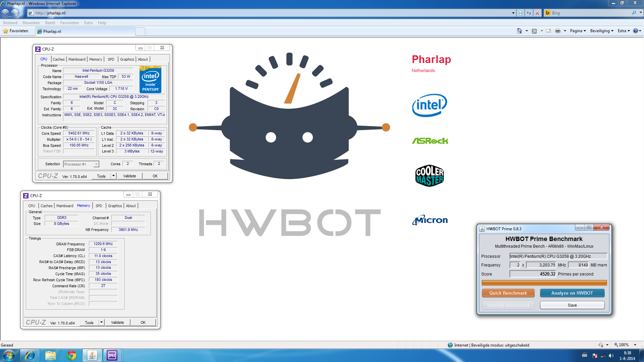Screen dimensions: 644x362
Task: Open a new blank IE tab
Action: coord(140,32)
